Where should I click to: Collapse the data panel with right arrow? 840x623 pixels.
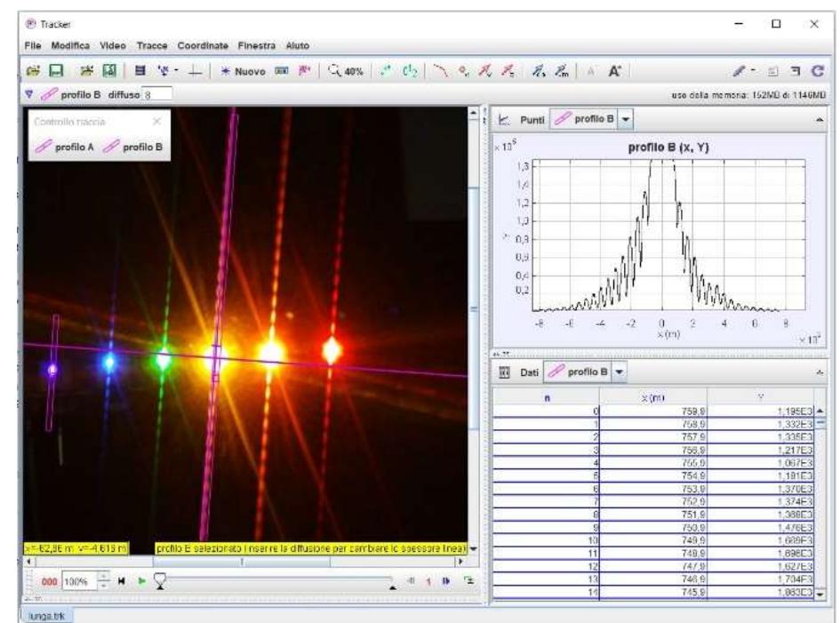point(819,372)
